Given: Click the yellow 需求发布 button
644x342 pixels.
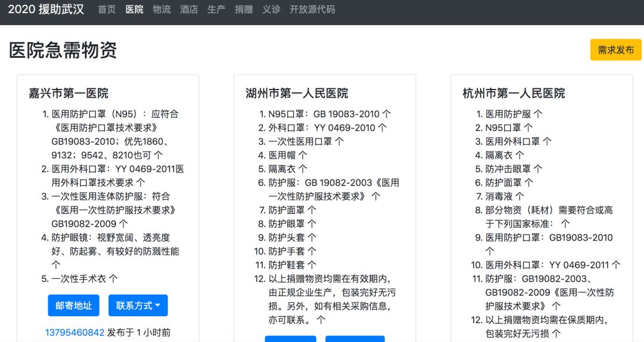Looking at the screenshot, I should 615,50.
